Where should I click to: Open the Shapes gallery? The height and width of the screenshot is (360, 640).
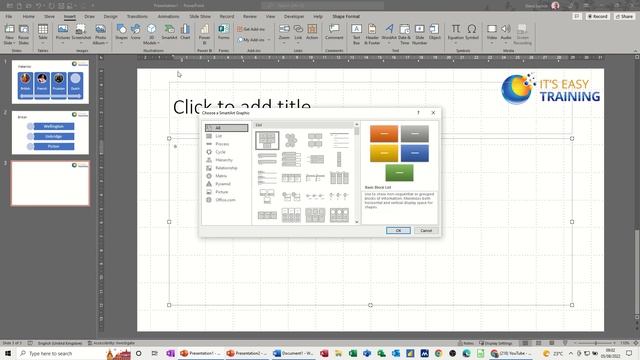(x=122, y=34)
